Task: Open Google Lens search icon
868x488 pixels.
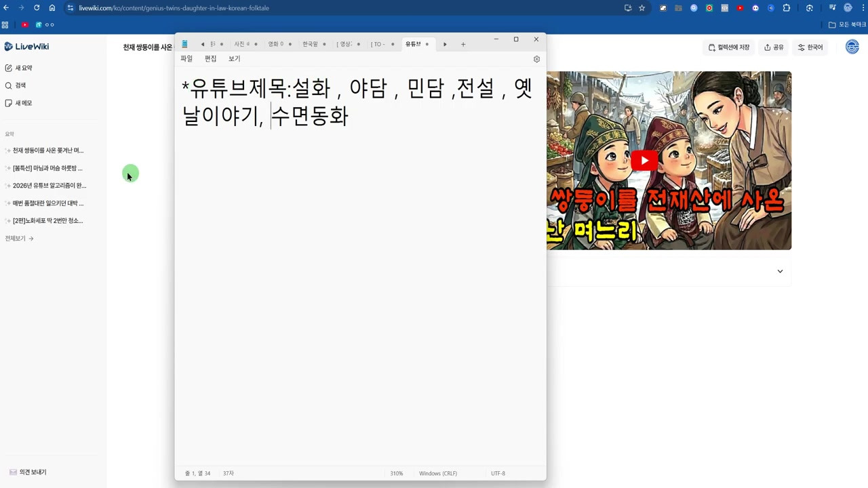Action: tap(810, 8)
